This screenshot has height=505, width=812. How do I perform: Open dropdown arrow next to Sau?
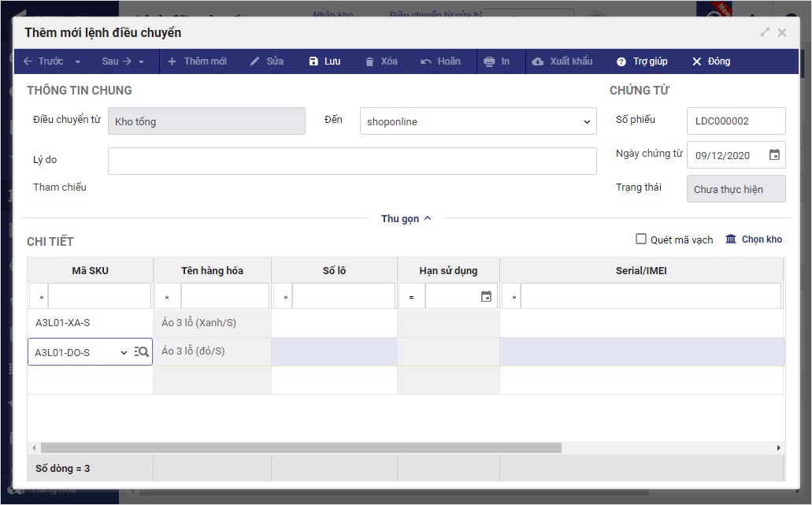141,61
